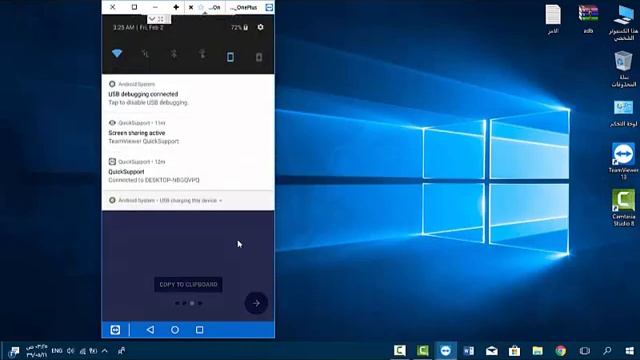The height and width of the screenshot is (360, 640).
Task: Click the white Camtasia Recorder taskbar icon
Action: click(x=400, y=351)
